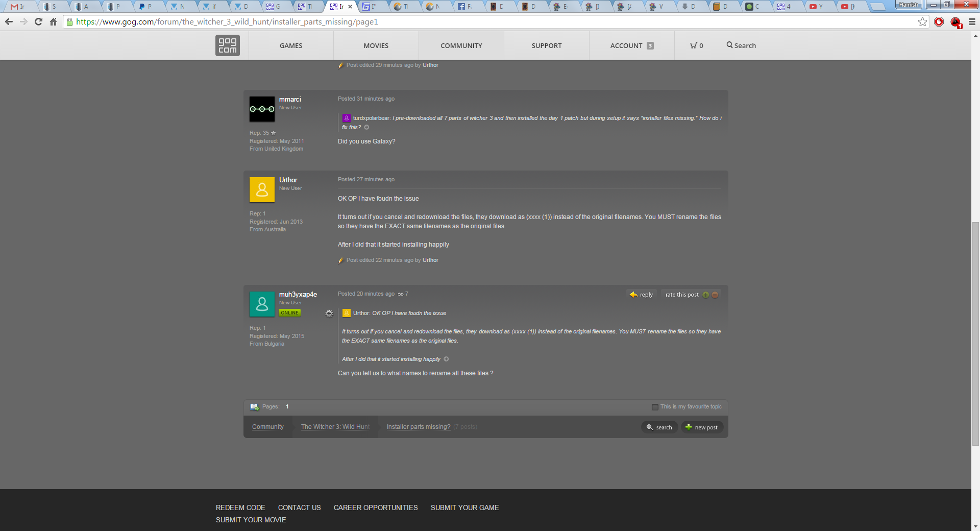Reload the page with refresh icon
This screenshot has width=980, height=531.
coord(38,21)
